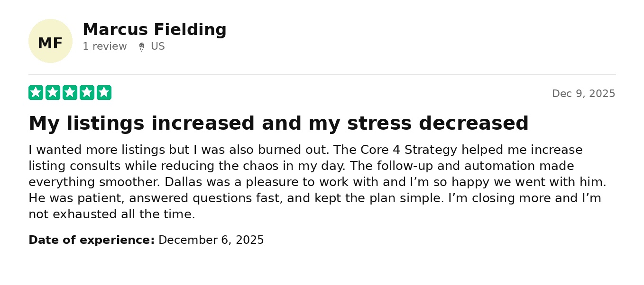644x285 pixels.
Task: Select the third green rating star
Action: (70, 92)
